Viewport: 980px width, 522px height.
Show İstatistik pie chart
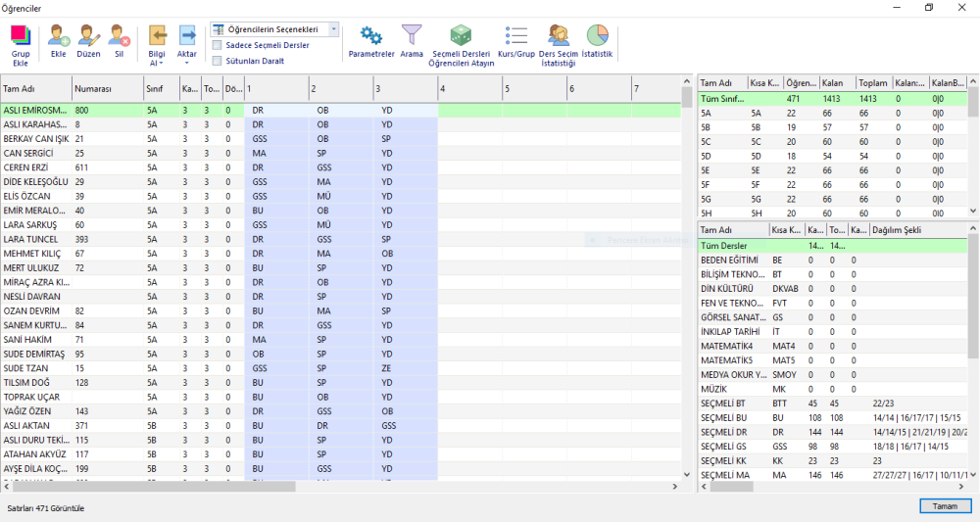[597, 37]
